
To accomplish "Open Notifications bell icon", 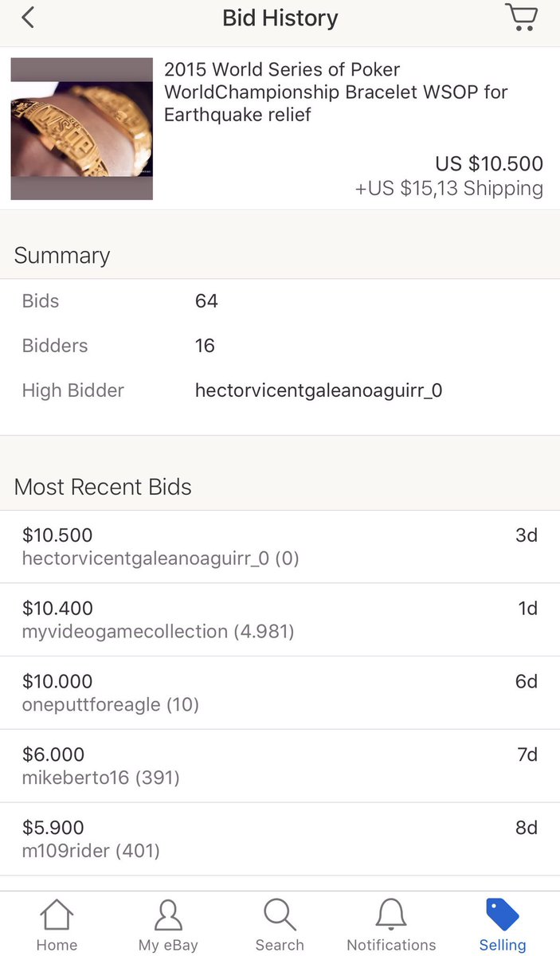I will [x=391, y=915].
